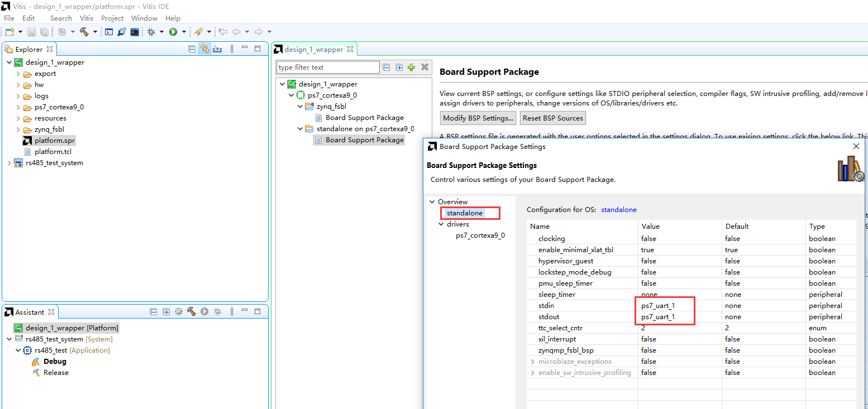This screenshot has height=409, width=868.
Task: Expand the zynq_fsbl folder in Explorer
Action: pyautogui.click(x=18, y=129)
